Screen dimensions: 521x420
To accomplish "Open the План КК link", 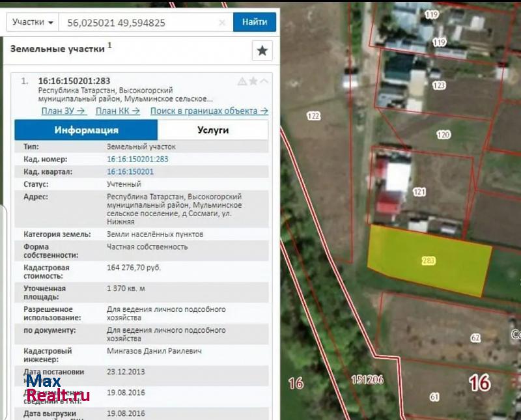I will click(x=118, y=111).
